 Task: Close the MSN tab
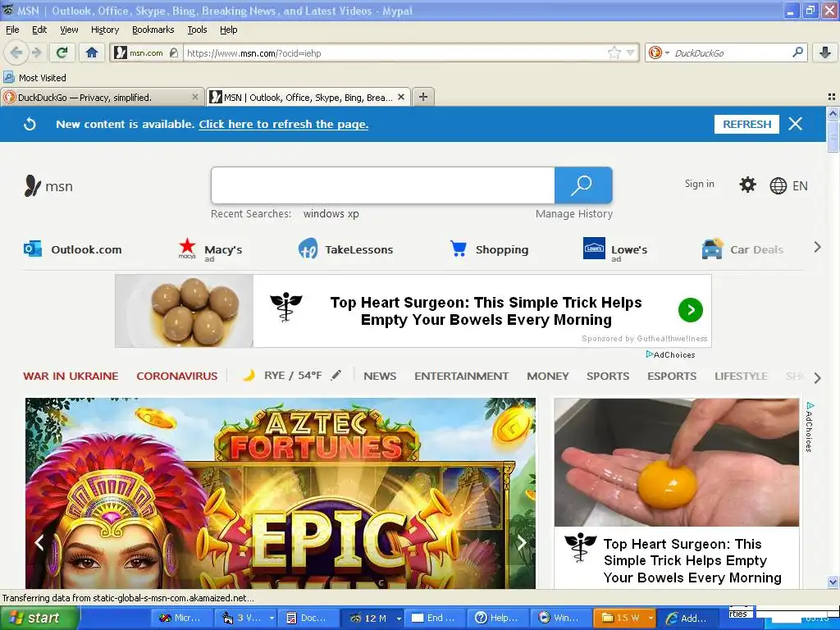[x=400, y=97]
